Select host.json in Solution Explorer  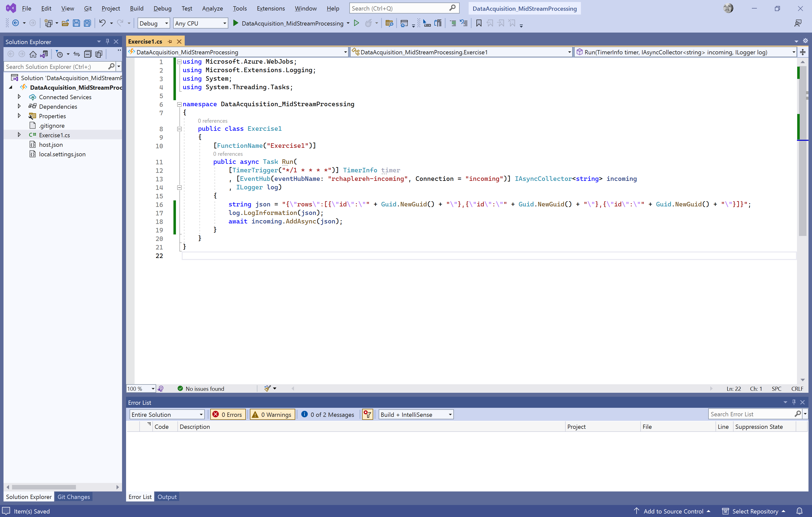point(51,145)
